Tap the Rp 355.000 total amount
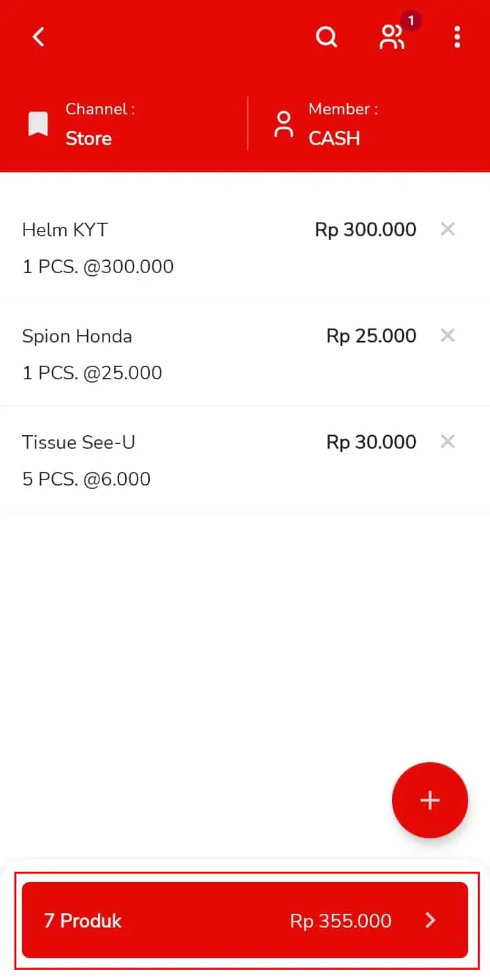 pos(341,921)
